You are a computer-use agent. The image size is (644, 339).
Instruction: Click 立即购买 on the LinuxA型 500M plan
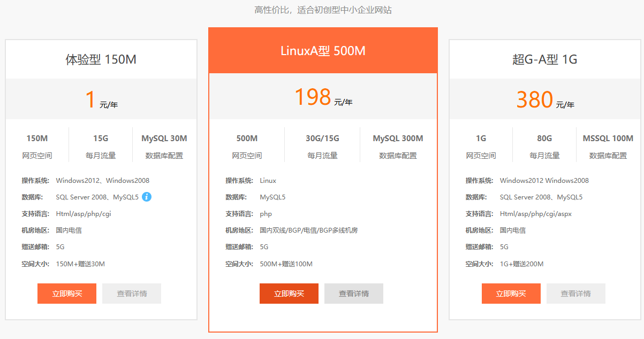[289, 294]
